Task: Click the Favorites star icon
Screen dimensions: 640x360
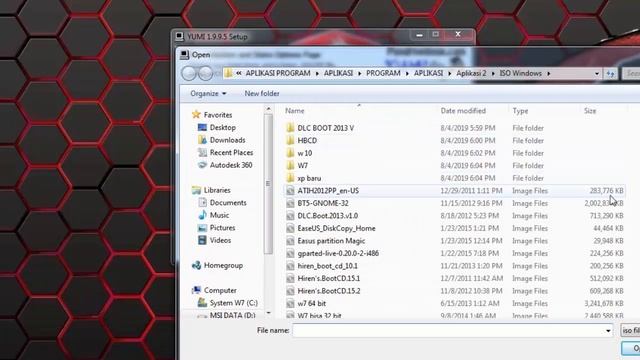Action: click(x=196, y=115)
